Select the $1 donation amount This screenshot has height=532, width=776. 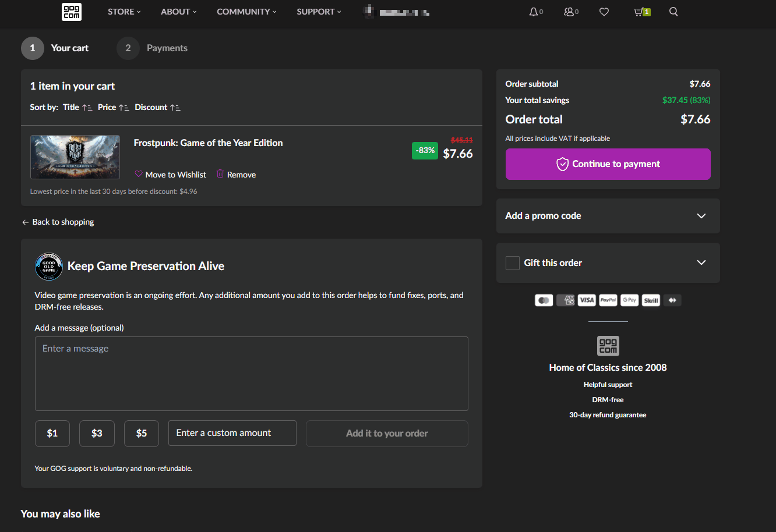tap(52, 434)
